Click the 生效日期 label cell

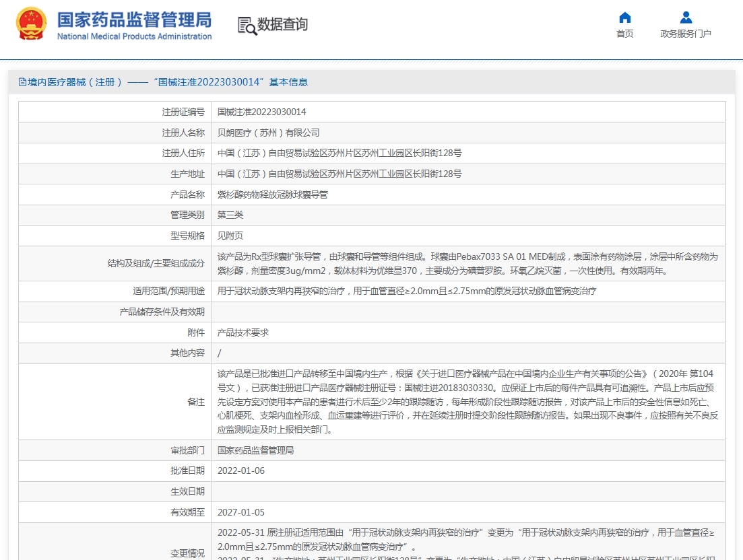pyautogui.click(x=115, y=492)
